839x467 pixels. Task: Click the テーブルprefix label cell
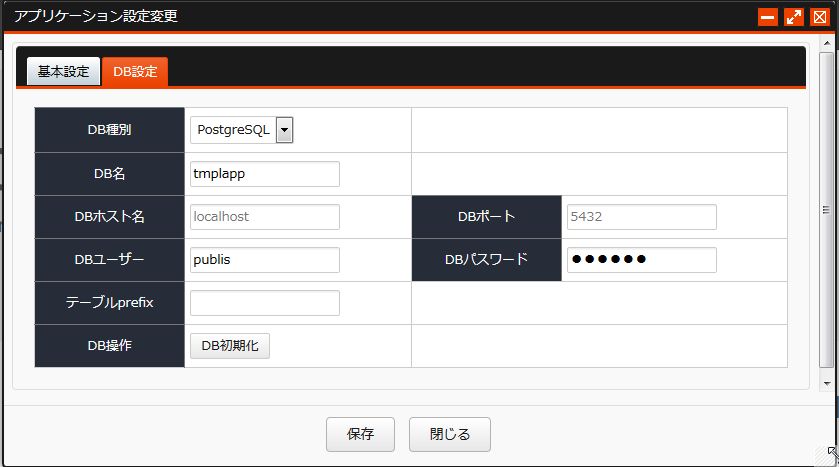click(110, 303)
